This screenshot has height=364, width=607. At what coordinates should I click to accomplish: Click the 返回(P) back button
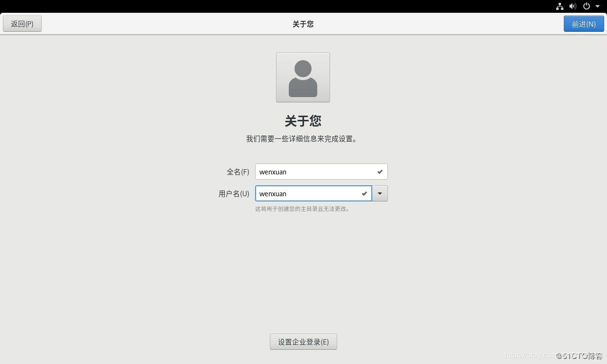[x=22, y=23]
